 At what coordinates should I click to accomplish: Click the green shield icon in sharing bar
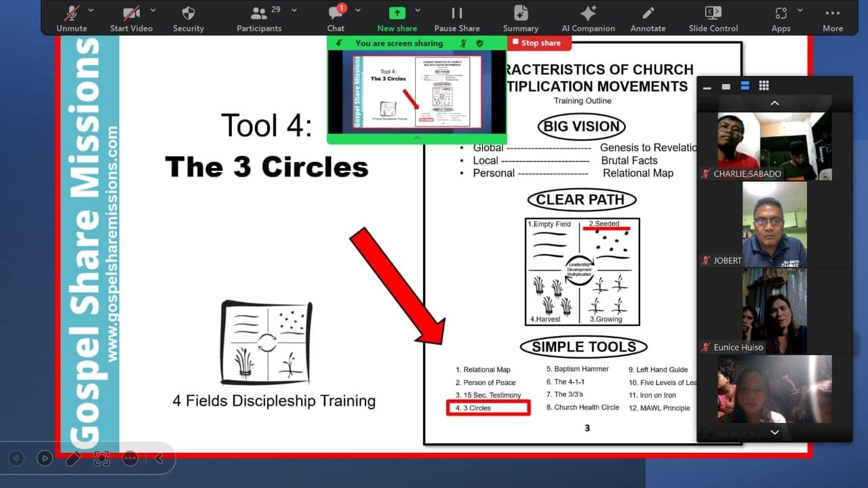[x=479, y=43]
